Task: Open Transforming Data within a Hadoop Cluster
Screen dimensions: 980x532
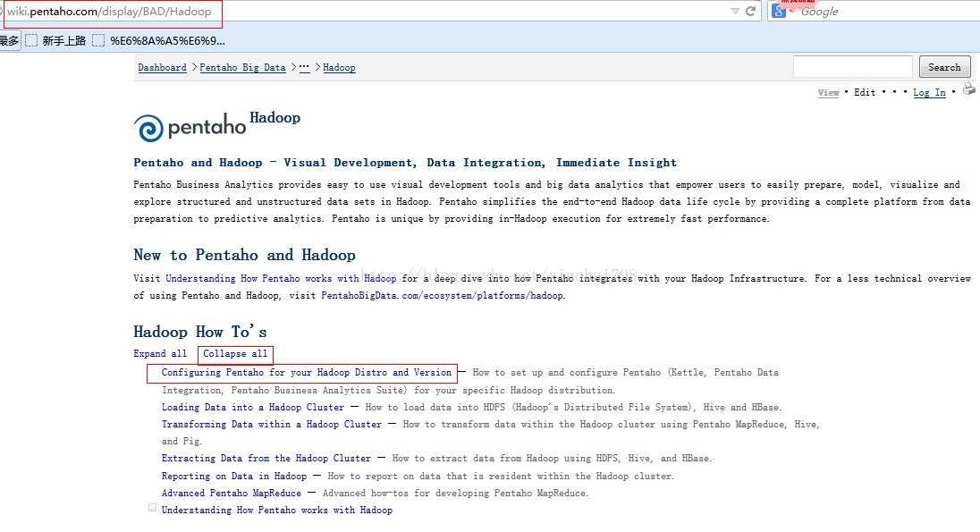Action: click(x=271, y=424)
